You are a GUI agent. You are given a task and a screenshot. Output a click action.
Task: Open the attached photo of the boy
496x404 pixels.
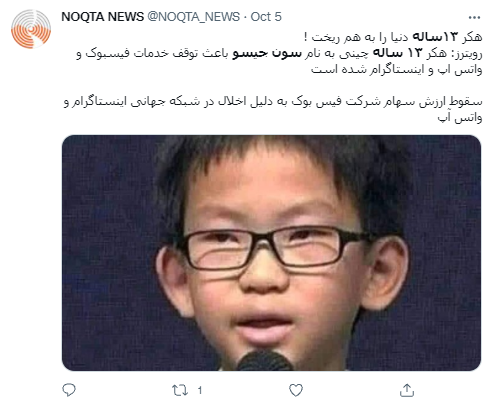[271, 253]
